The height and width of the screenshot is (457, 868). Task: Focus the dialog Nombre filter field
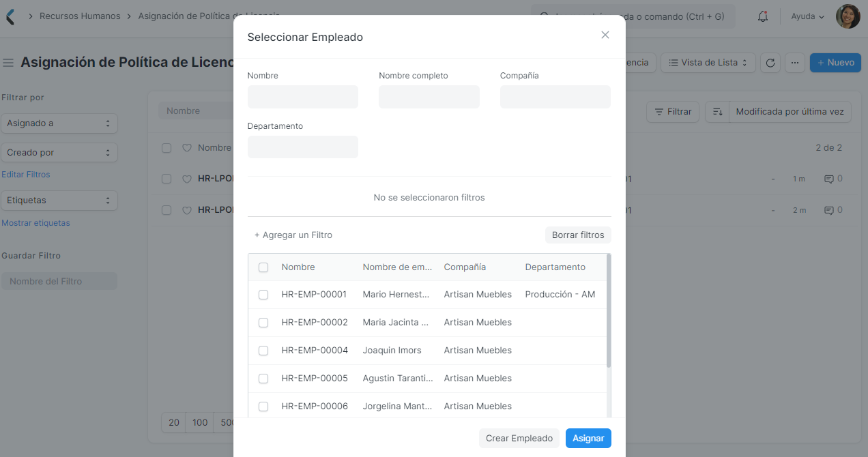tap(303, 97)
